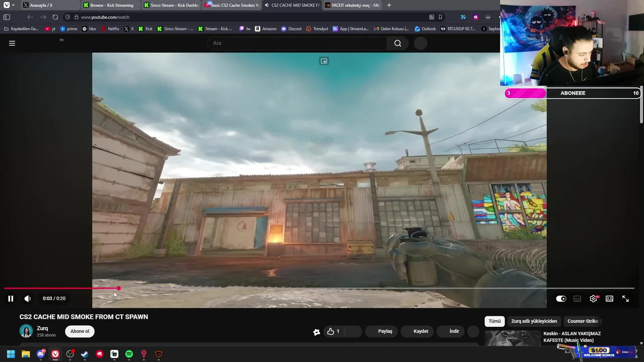Open the Outlook bookmark
The height and width of the screenshot is (362, 644).
tap(425, 29)
